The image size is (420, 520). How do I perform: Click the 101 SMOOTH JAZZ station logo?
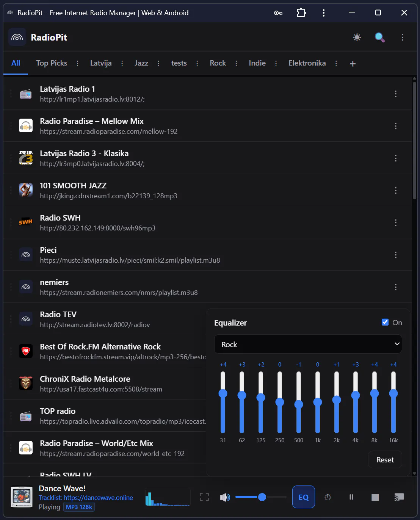[x=26, y=190]
